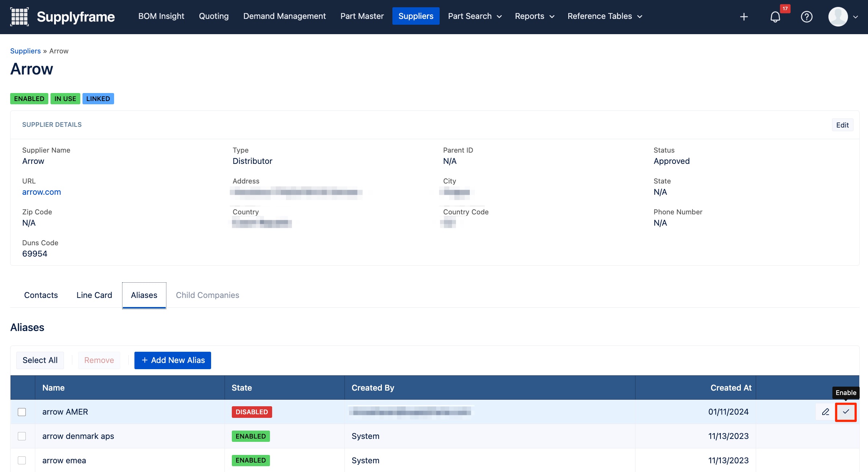Tick the checkbox for arrow emea

22,460
